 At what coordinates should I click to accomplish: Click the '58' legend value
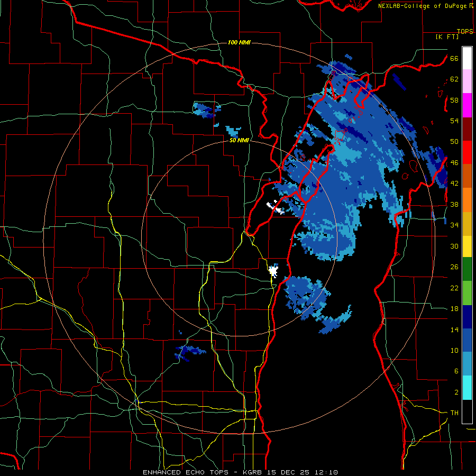(454, 100)
